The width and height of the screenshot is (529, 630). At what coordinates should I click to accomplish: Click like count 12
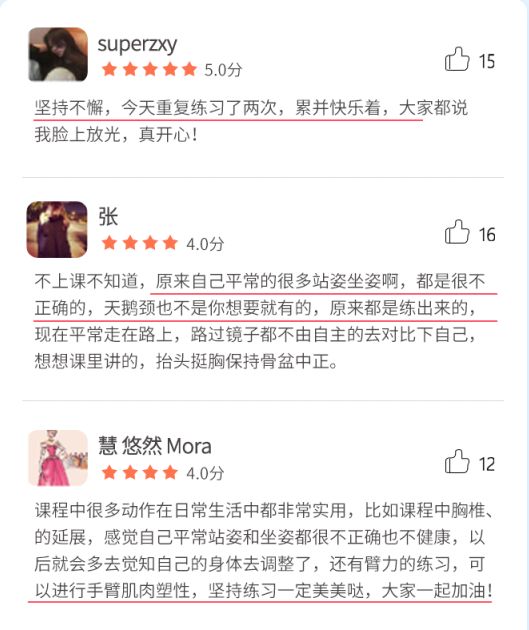486,464
